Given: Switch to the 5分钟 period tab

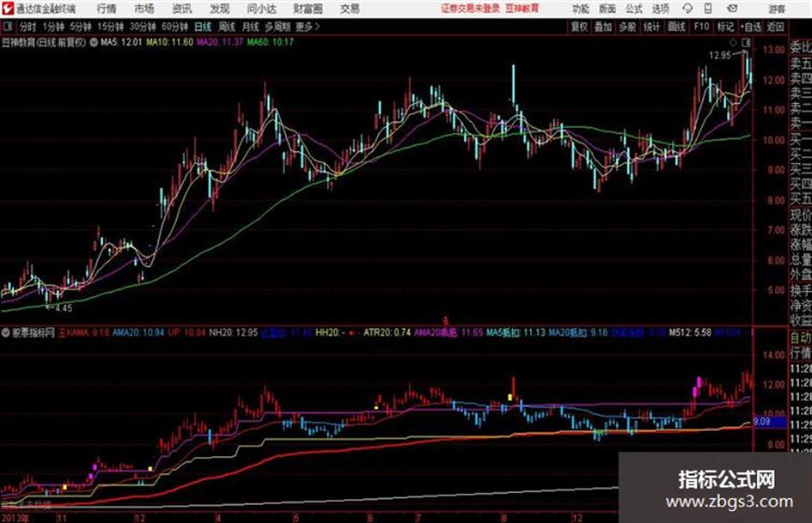Looking at the screenshot, I should pyautogui.click(x=80, y=27).
